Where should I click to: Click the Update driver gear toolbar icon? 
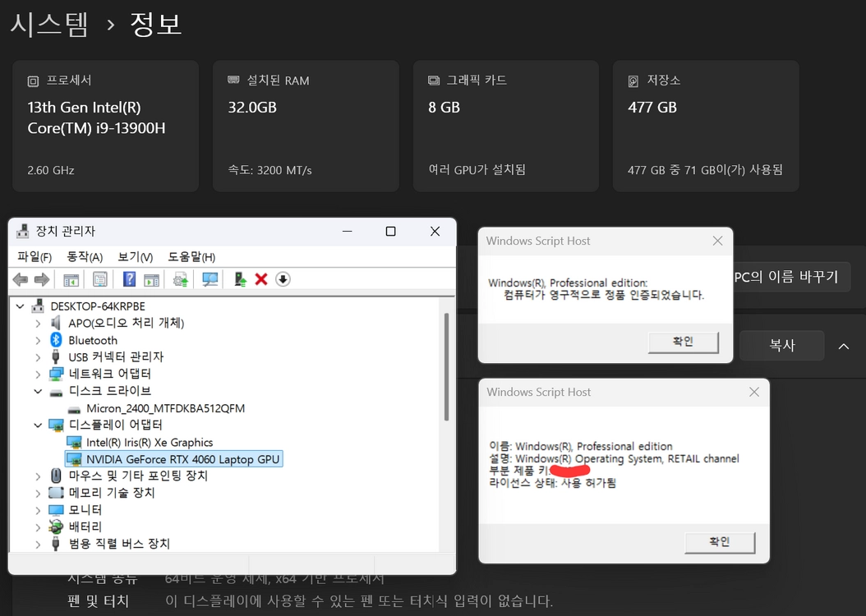[181, 279]
